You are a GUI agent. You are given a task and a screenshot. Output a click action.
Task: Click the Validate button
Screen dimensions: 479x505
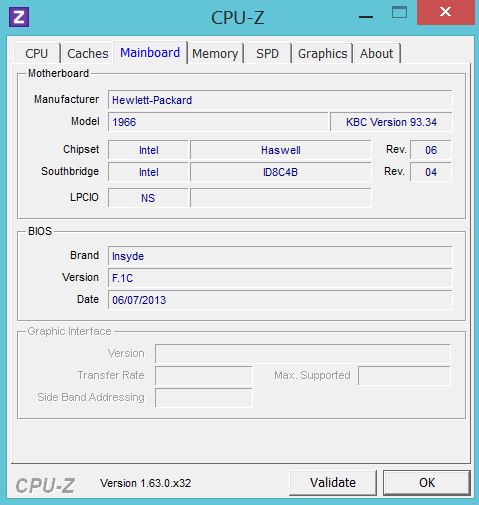[x=333, y=483]
